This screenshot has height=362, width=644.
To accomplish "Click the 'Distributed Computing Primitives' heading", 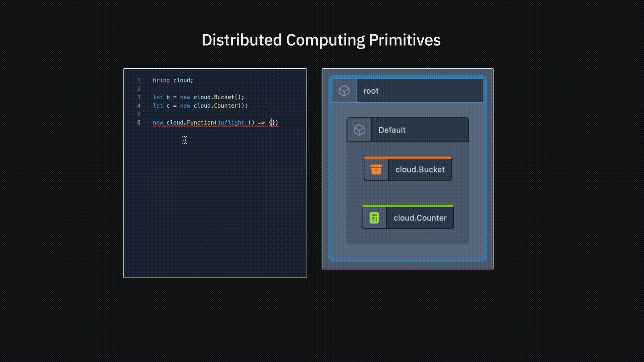I will [x=321, y=40].
